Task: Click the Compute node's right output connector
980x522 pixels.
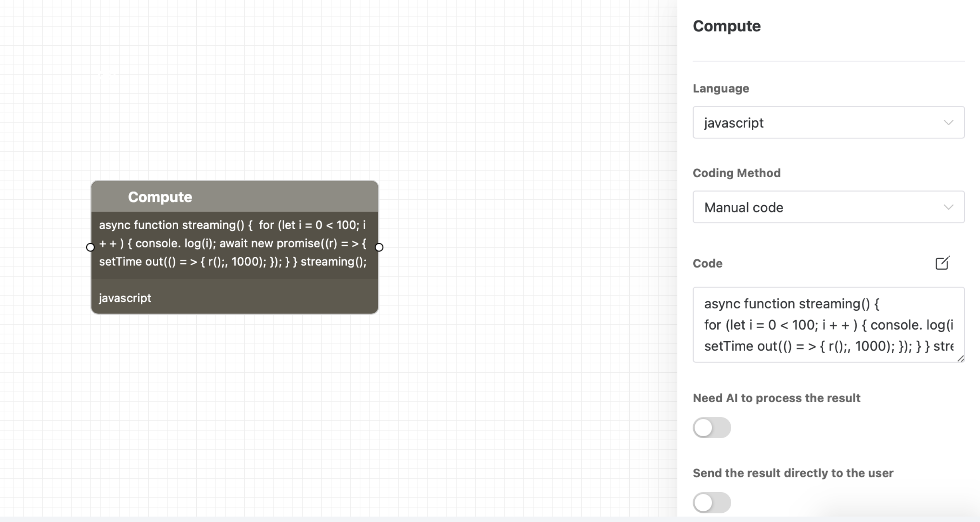Action: (379, 247)
